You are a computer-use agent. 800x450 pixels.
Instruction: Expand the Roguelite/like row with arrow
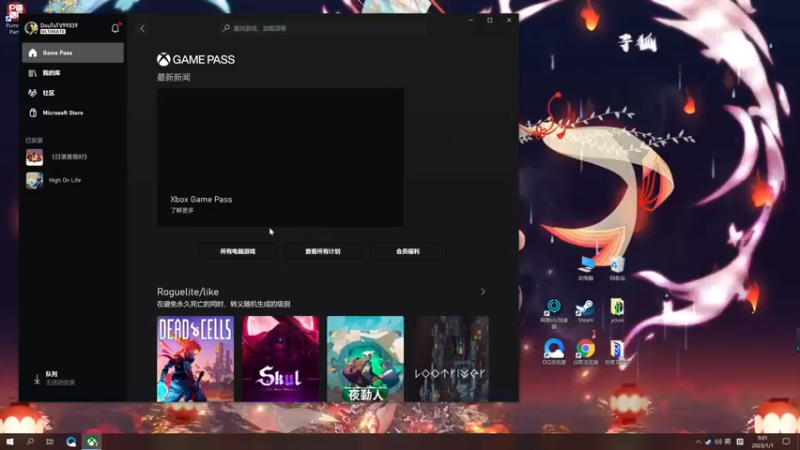[x=483, y=292]
